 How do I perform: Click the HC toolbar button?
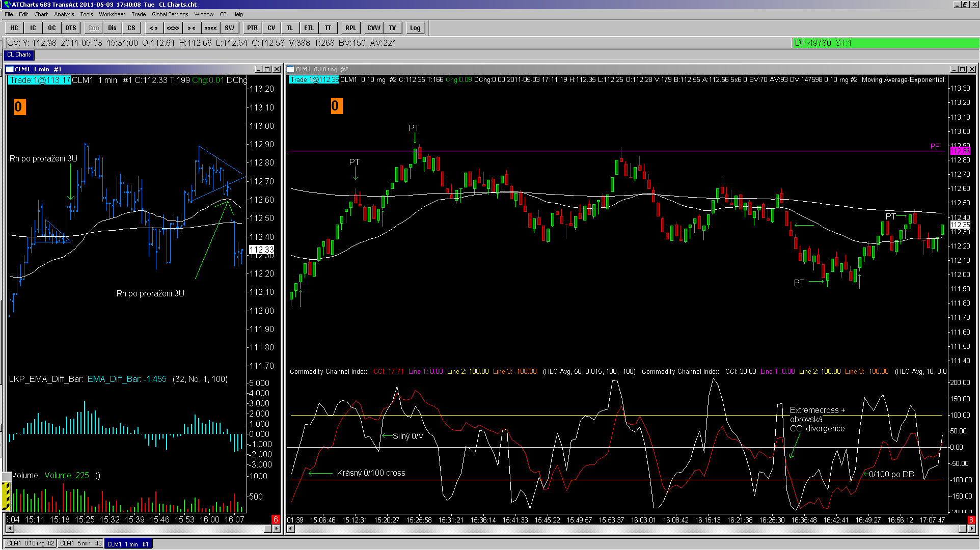[x=14, y=28]
